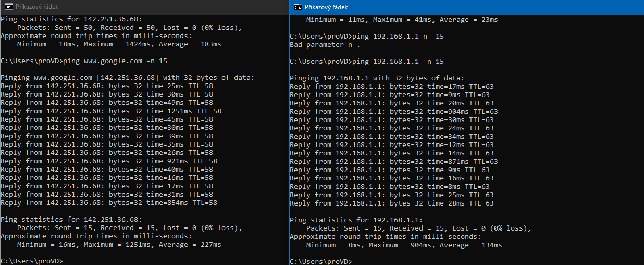Click the mistyped 'ping 192.168.1.1 n- 15' command
The width and height of the screenshot is (644, 265).
pyautogui.click(x=367, y=37)
